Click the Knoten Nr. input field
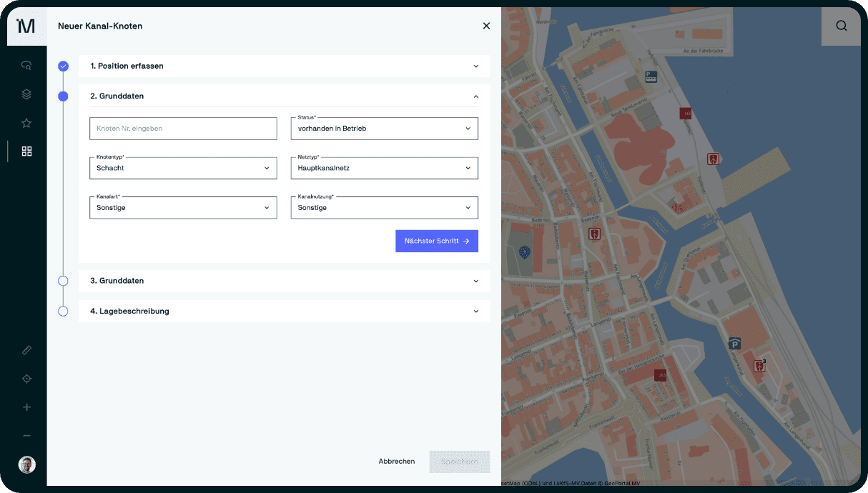This screenshot has width=868, height=493. [183, 129]
